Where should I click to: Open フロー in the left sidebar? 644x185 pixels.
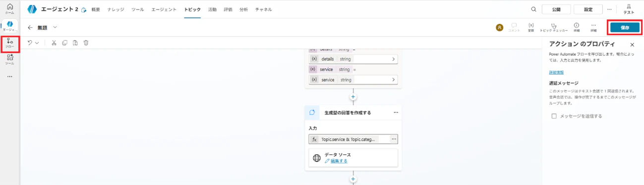click(10, 44)
